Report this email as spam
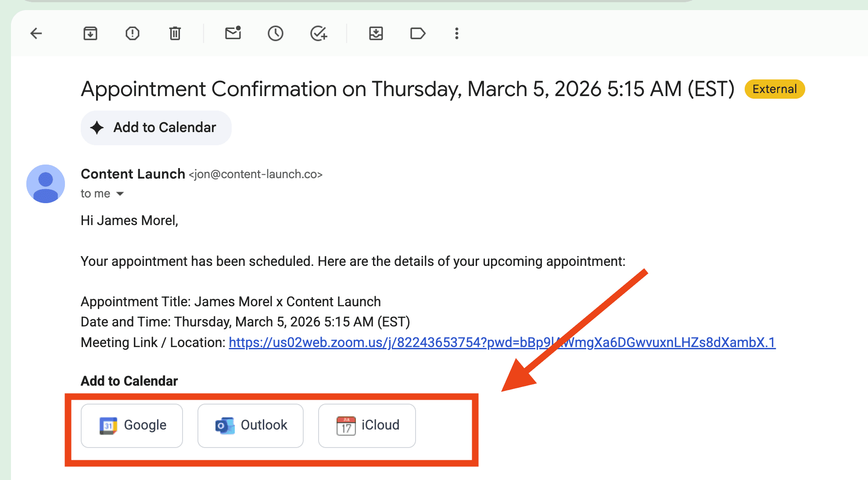This screenshot has width=868, height=480. point(132,33)
